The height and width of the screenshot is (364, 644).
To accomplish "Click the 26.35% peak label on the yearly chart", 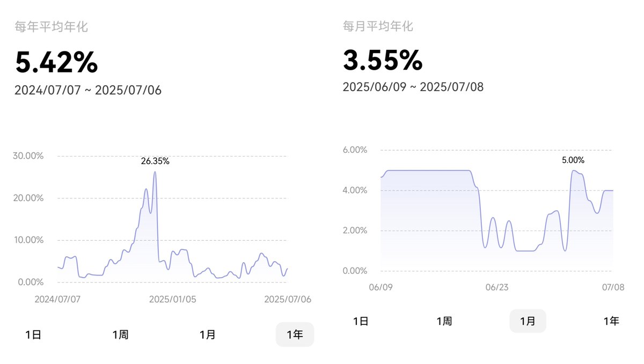I will point(155,161).
